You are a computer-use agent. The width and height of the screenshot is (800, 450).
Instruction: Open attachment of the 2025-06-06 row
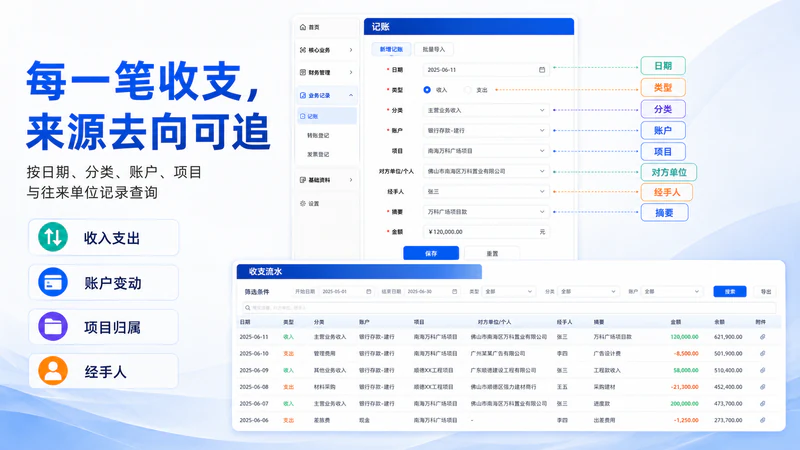point(762,420)
